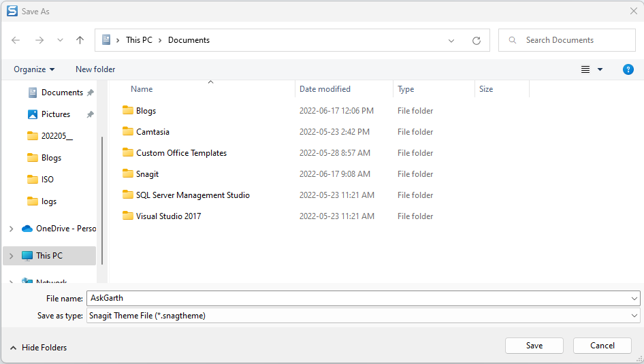The height and width of the screenshot is (364, 644).
Task: Save the theme file
Action: pyautogui.click(x=534, y=346)
